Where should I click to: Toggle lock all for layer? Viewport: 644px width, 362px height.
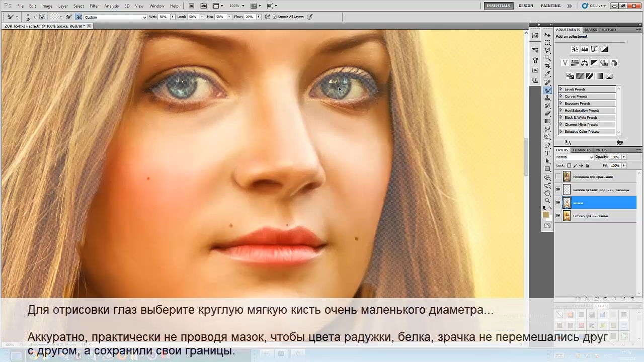587,165
